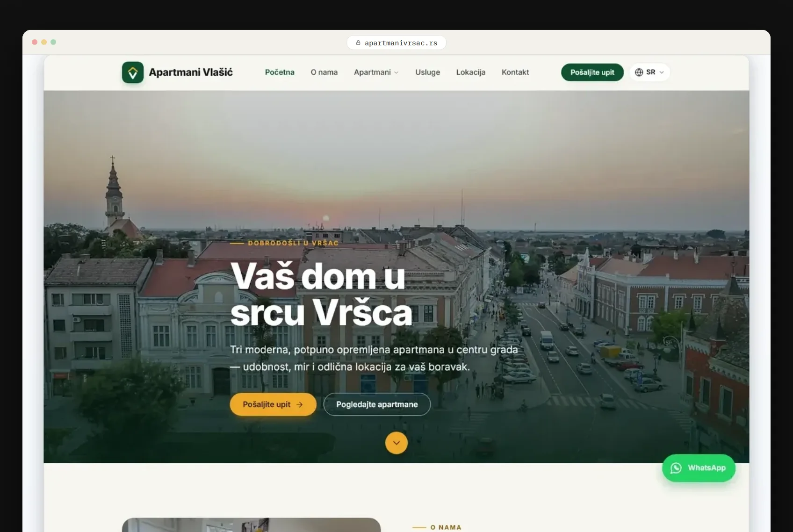793x532 pixels.
Task: Click the globe icon in language selector
Action: coord(639,72)
